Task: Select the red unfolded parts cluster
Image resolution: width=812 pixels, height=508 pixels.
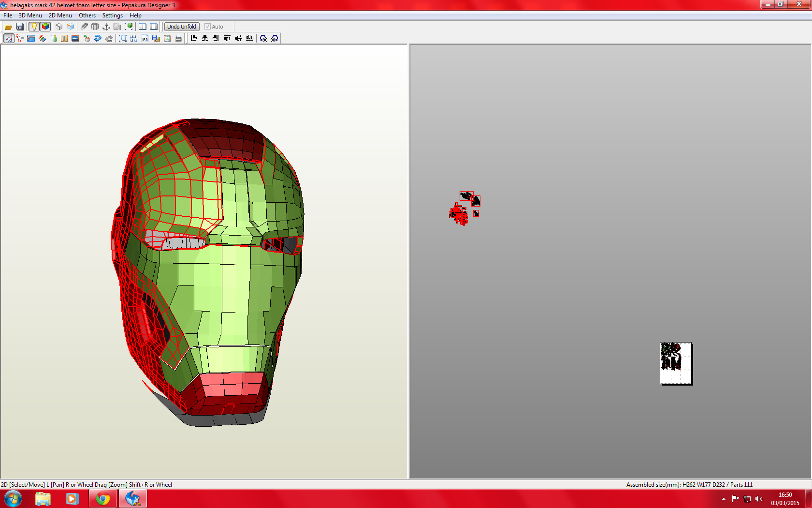Action: (459, 214)
